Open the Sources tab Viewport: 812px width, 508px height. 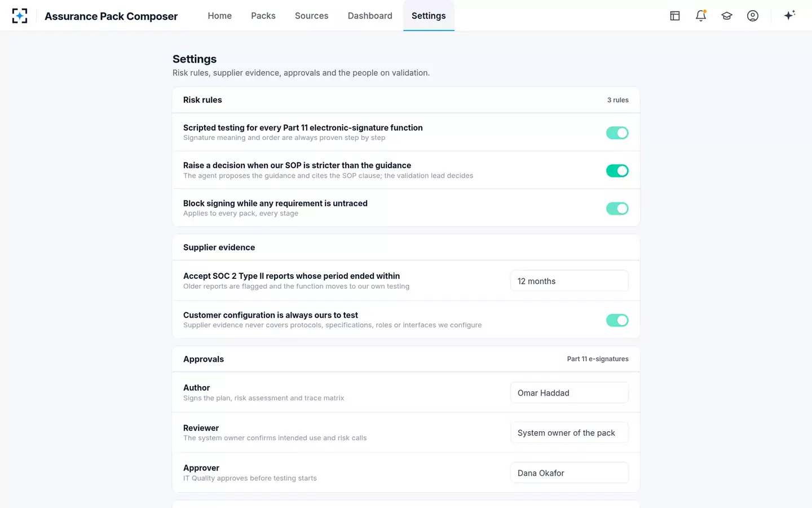click(x=312, y=16)
